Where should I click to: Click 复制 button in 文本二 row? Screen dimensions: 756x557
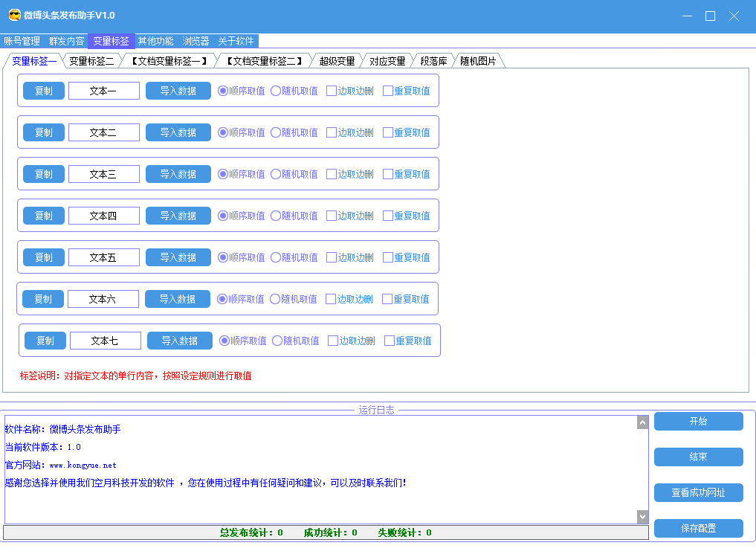(x=44, y=132)
